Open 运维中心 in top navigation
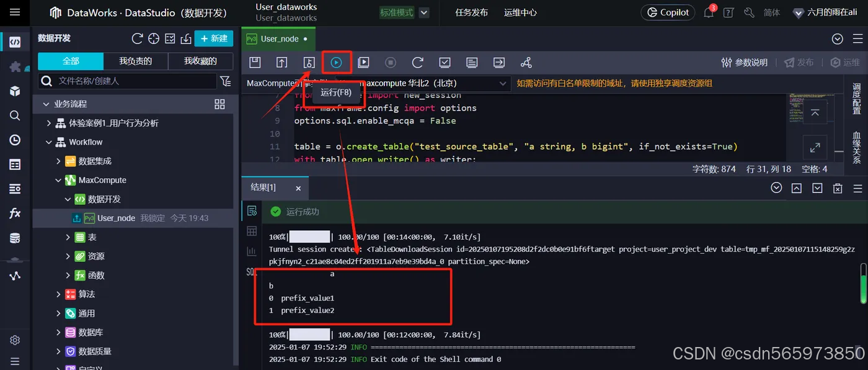The width and height of the screenshot is (868, 370). [x=520, y=12]
